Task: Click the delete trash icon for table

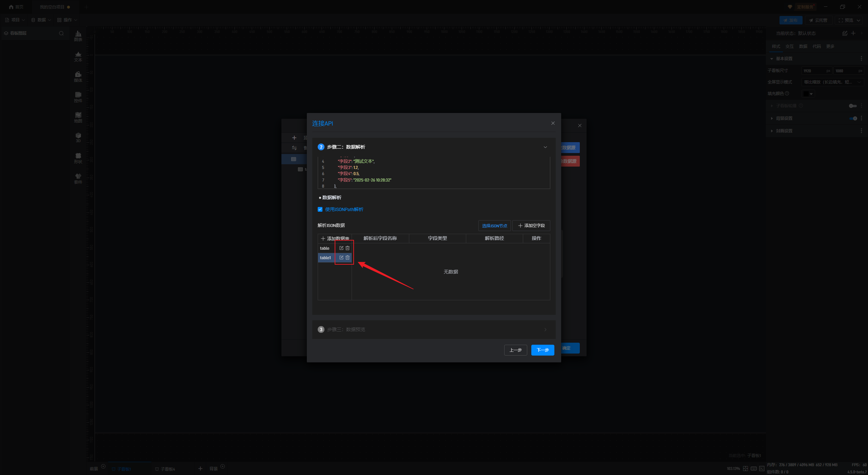Action: coord(348,248)
